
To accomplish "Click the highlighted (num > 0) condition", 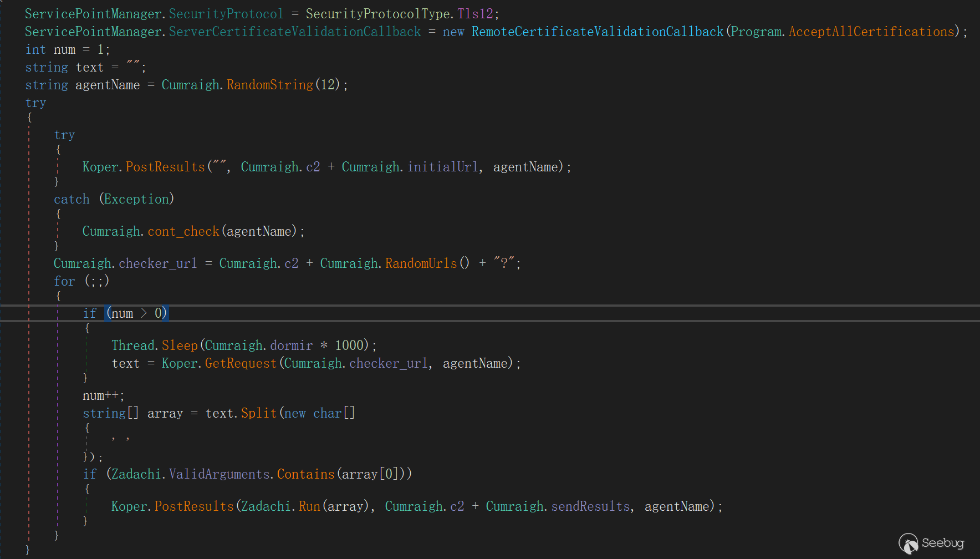I will pos(137,313).
